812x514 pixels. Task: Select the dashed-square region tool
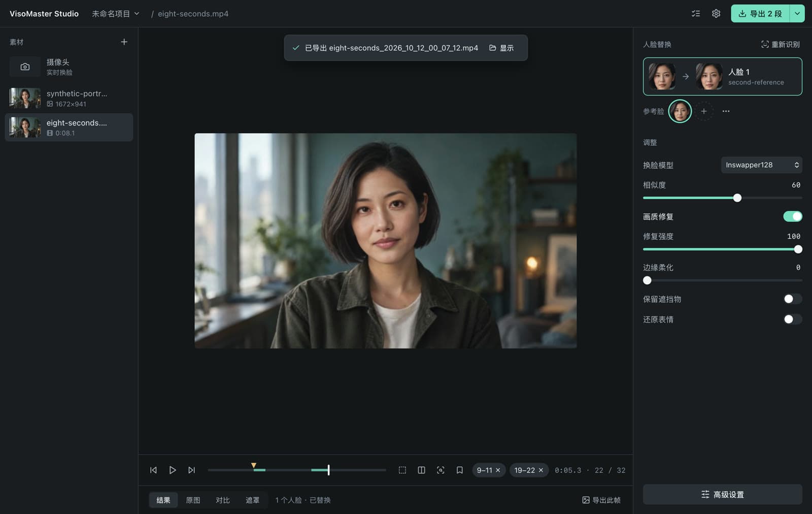click(x=402, y=470)
